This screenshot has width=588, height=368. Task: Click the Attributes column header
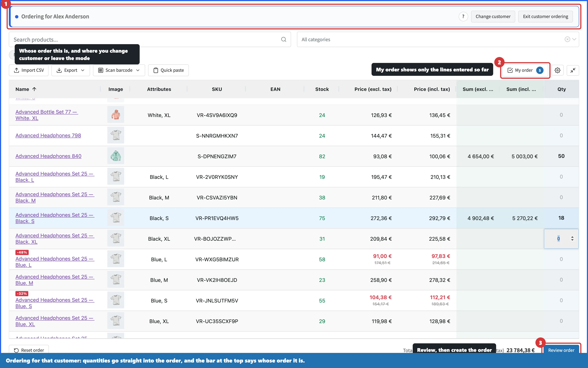pyautogui.click(x=159, y=89)
